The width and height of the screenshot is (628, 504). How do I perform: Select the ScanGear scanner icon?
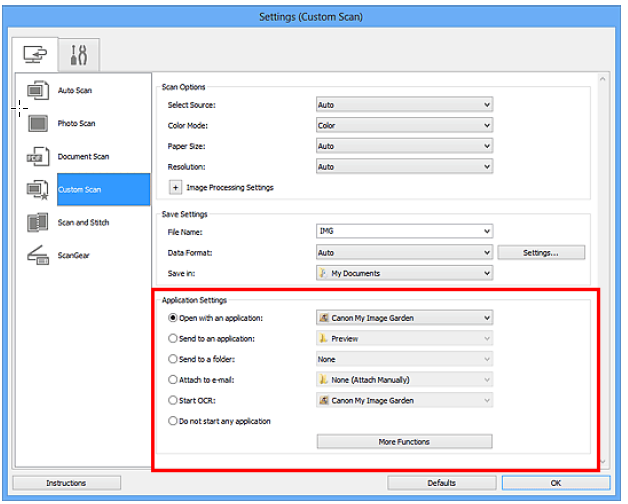(36, 255)
